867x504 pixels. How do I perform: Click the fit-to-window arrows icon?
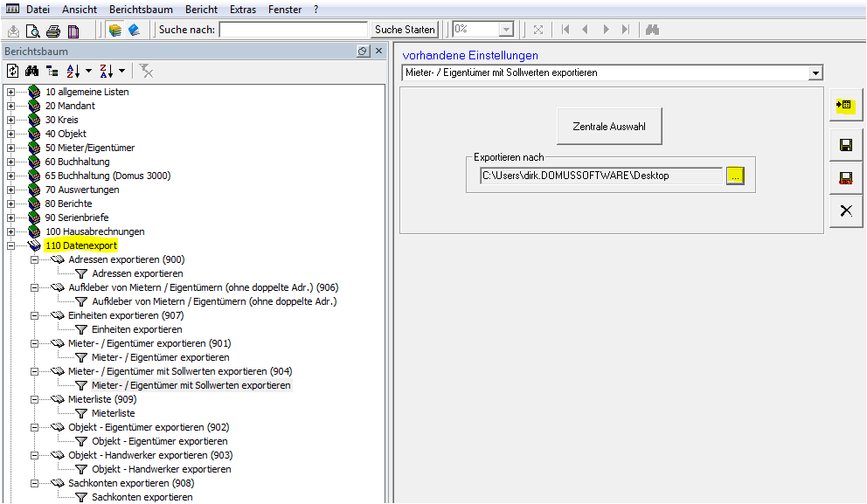[538, 30]
